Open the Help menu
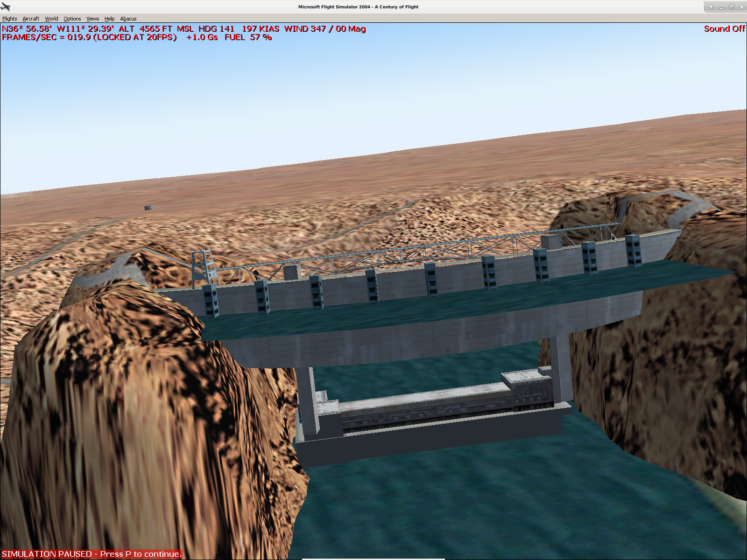The height and width of the screenshot is (560, 747). pyautogui.click(x=109, y=19)
